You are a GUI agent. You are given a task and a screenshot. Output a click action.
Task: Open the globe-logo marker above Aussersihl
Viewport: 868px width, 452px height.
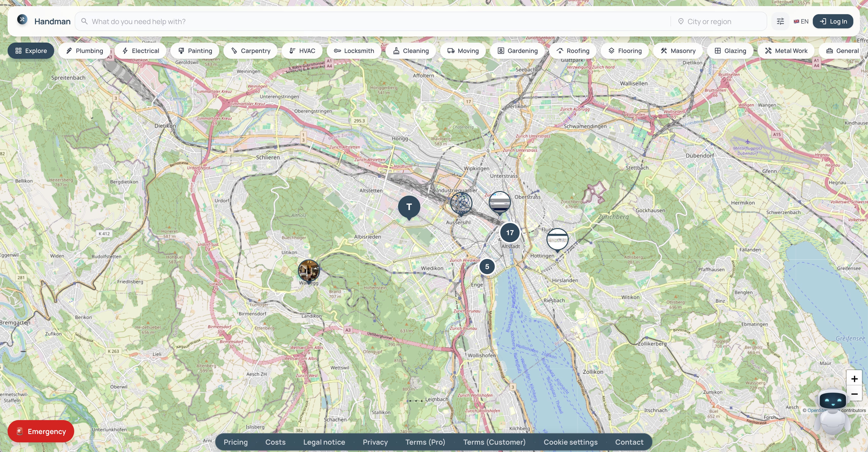(x=461, y=203)
